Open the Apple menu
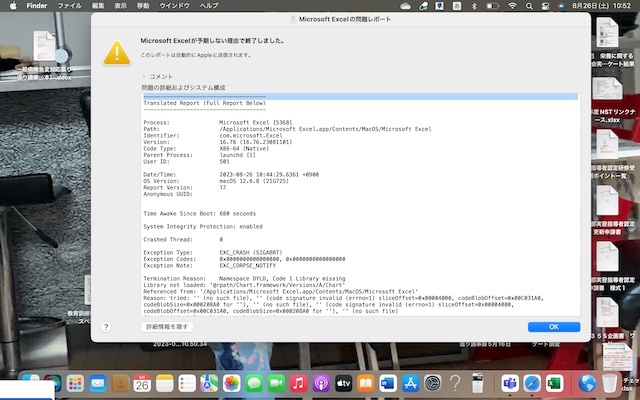This screenshot has height=400, width=640. 12,6
